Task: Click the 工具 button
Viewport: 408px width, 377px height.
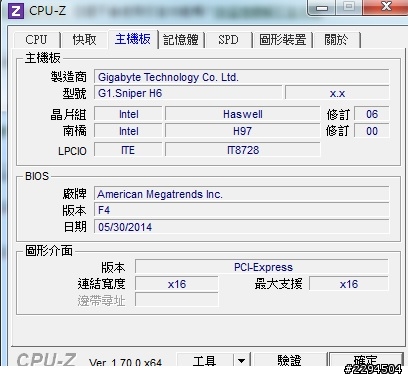Action: click(x=205, y=360)
